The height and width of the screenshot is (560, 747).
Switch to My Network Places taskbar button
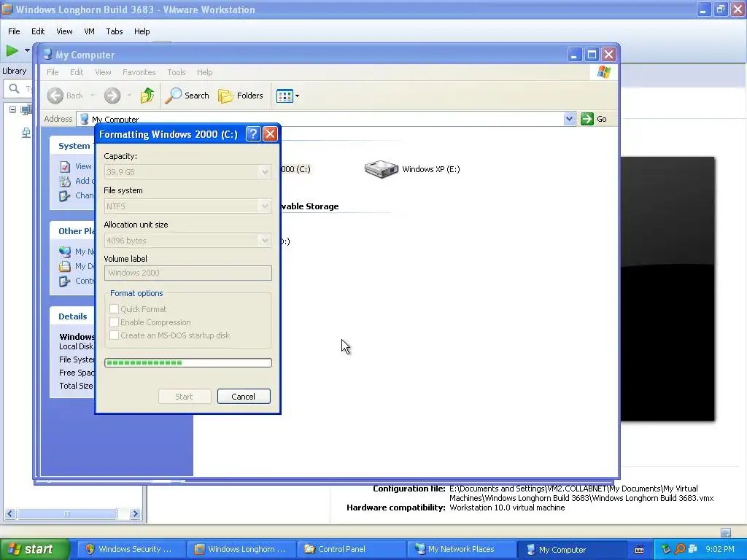tap(462, 549)
